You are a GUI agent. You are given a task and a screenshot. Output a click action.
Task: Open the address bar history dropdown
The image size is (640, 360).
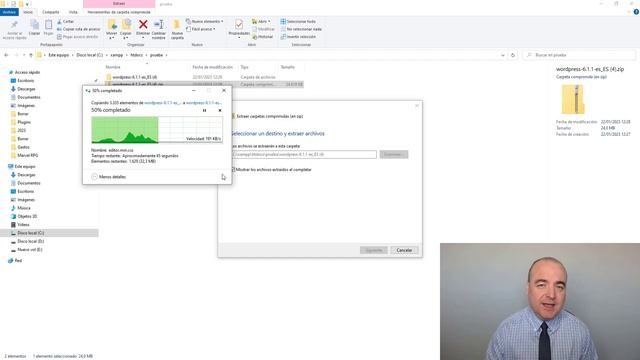pyautogui.click(x=502, y=55)
